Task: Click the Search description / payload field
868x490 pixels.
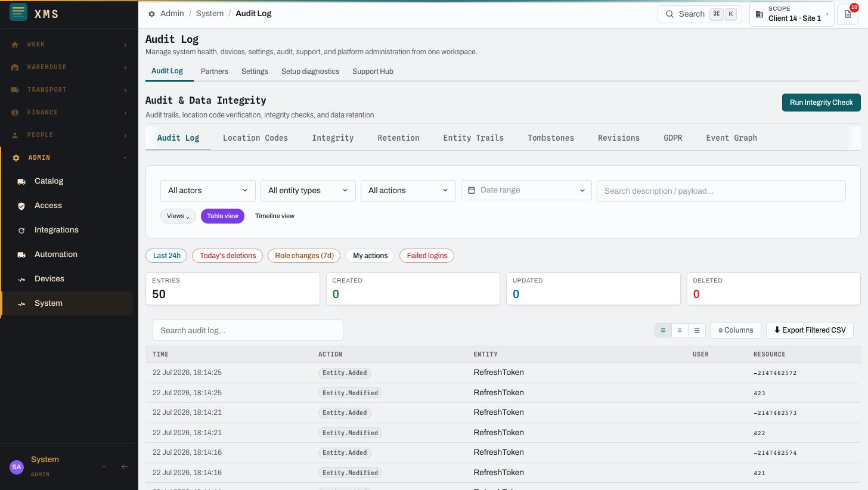Action: 721,191
